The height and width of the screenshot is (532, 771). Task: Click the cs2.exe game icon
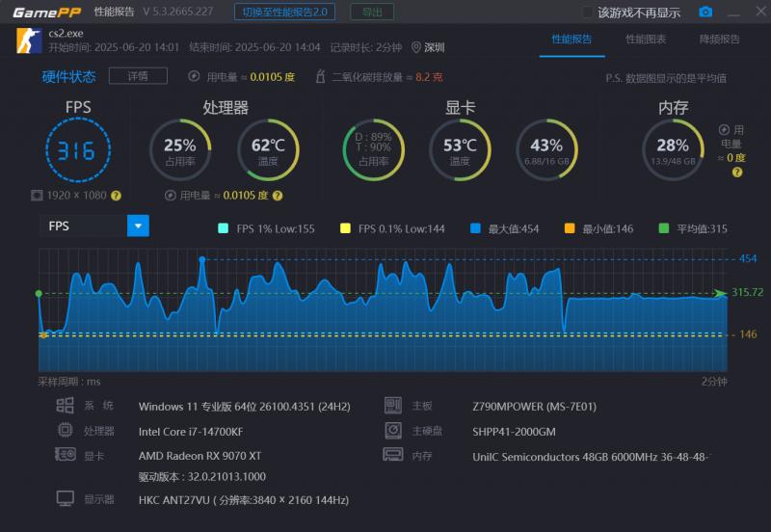click(x=29, y=40)
